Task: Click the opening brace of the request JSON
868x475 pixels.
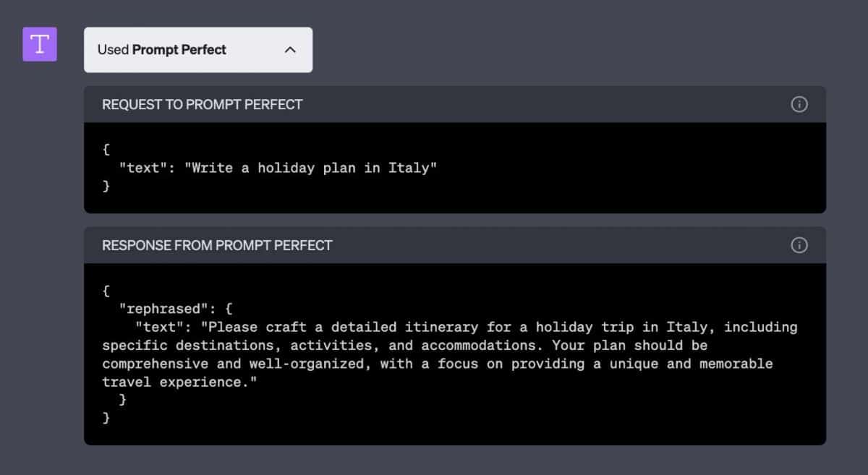Action: (x=106, y=150)
